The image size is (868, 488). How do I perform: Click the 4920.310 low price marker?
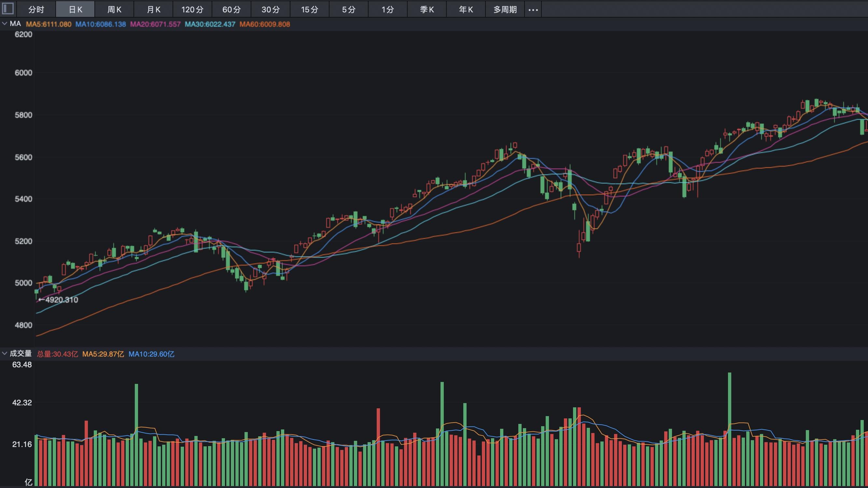(58, 300)
